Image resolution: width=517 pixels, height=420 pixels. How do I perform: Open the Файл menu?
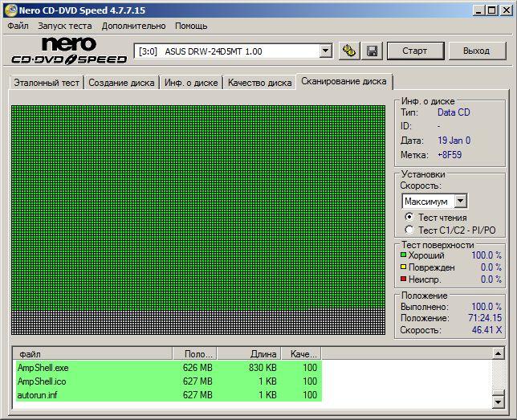click(18, 26)
